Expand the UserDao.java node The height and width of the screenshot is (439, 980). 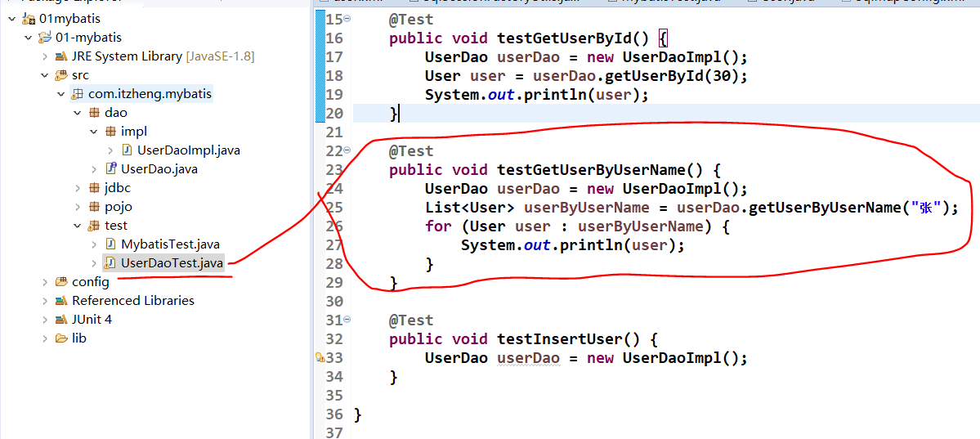[x=94, y=169]
